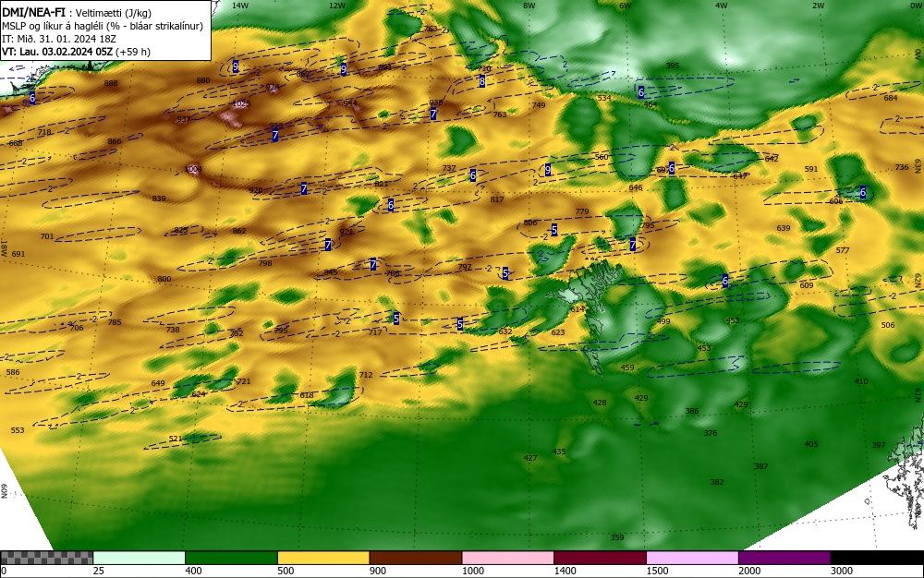
Task: Select the yellow 500–900 legend swatch
Action: coord(322,558)
